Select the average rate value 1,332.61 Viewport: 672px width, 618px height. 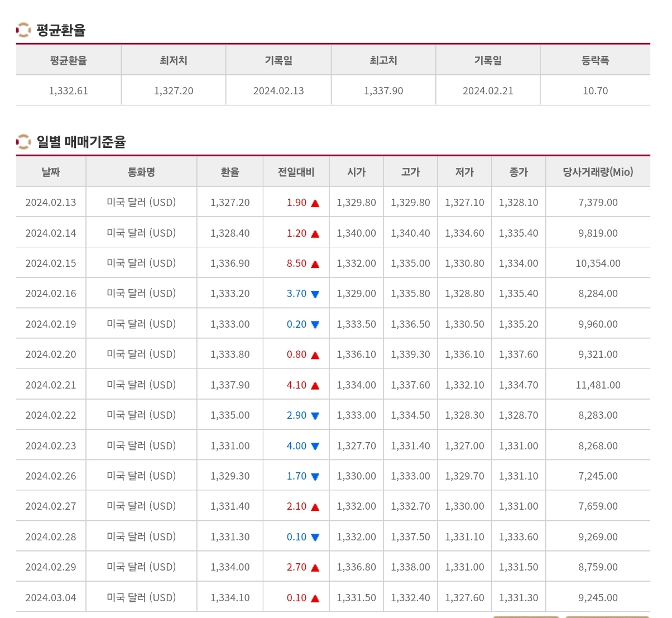69,91
